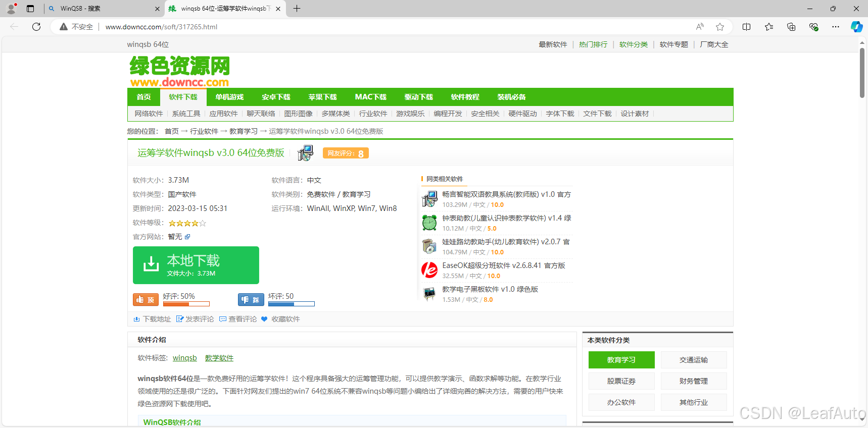Open the favorites list icon
The height and width of the screenshot is (428, 868).
769,27
